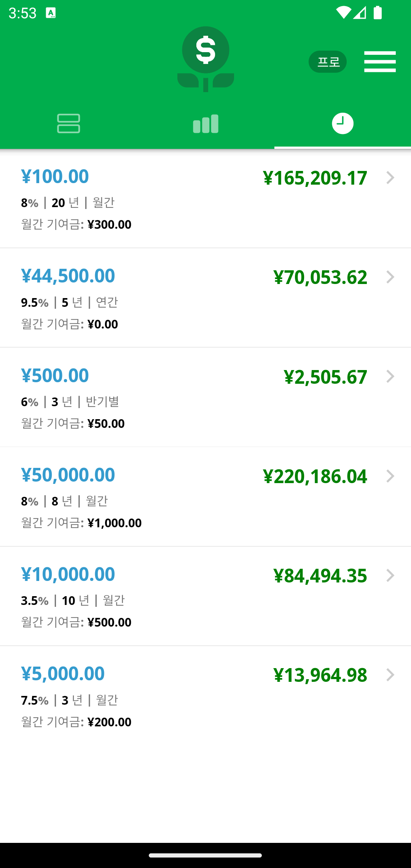Tap the dollar flower app logo

point(205,59)
